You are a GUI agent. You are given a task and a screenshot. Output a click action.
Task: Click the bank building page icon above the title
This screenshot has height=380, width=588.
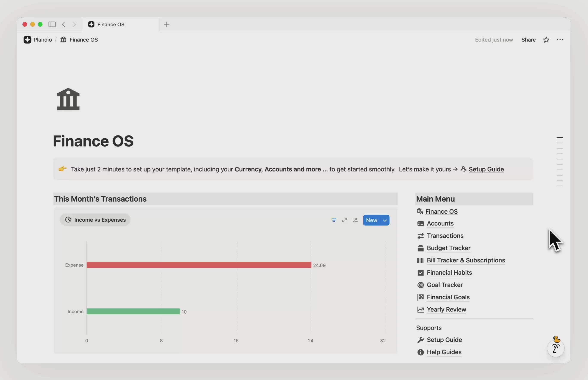(68, 100)
